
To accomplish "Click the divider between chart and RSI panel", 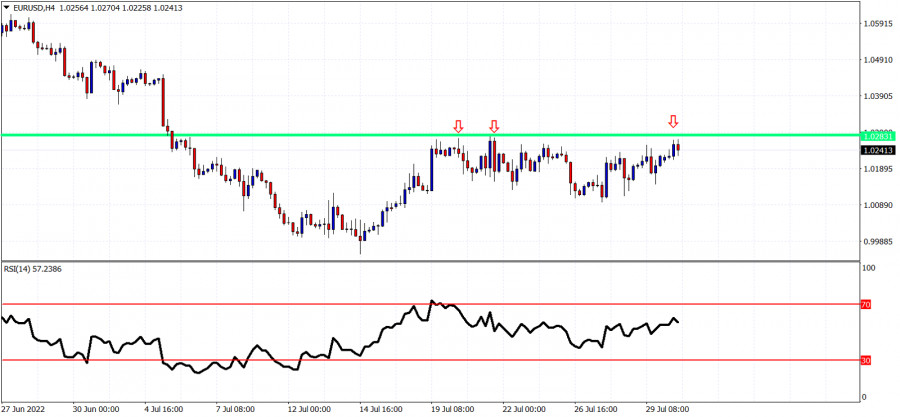I will 430,261.
